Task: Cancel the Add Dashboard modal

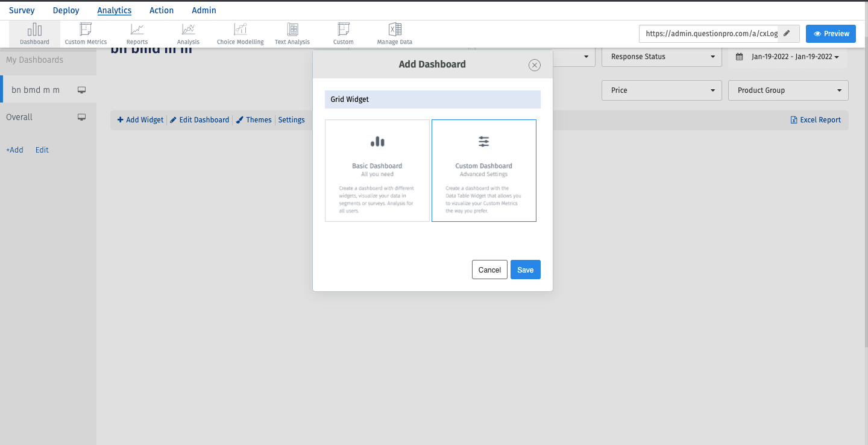Action: tap(489, 270)
